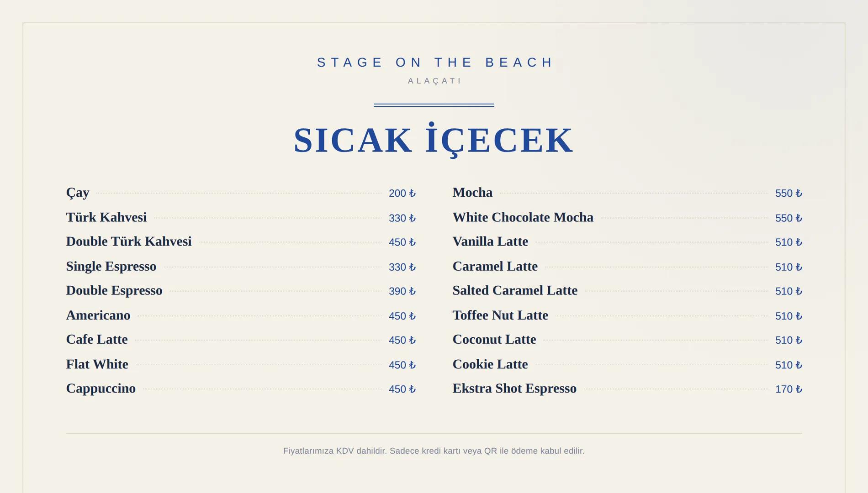
Task: Click the KDV payment footer note
Action: [x=434, y=451]
